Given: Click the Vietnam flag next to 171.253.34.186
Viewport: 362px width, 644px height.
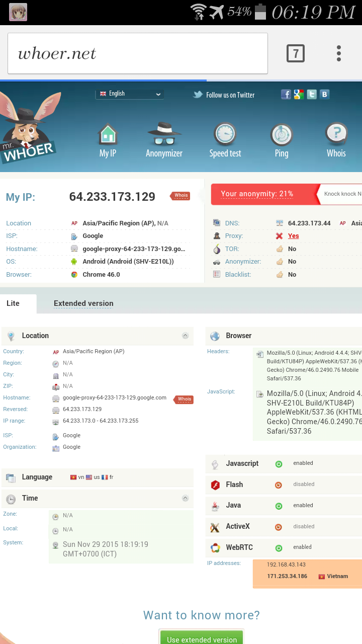Looking at the screenshot, I should tap(322, 577).
